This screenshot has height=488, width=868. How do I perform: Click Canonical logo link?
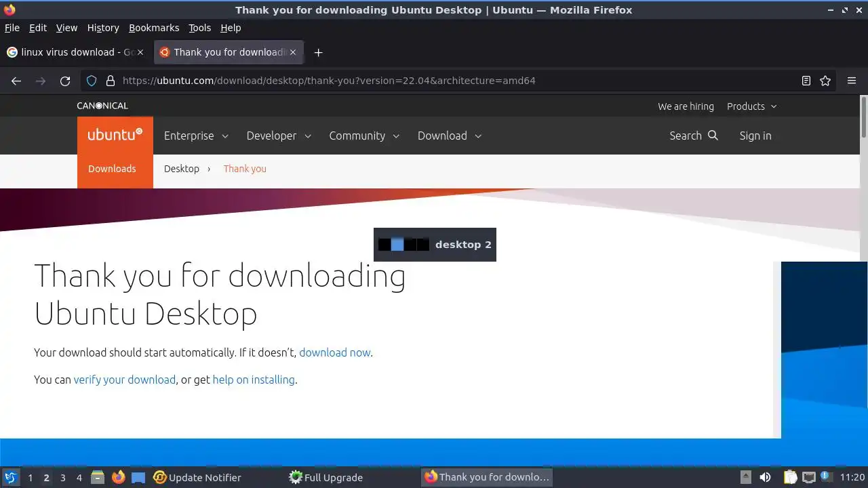pos(102,106)
